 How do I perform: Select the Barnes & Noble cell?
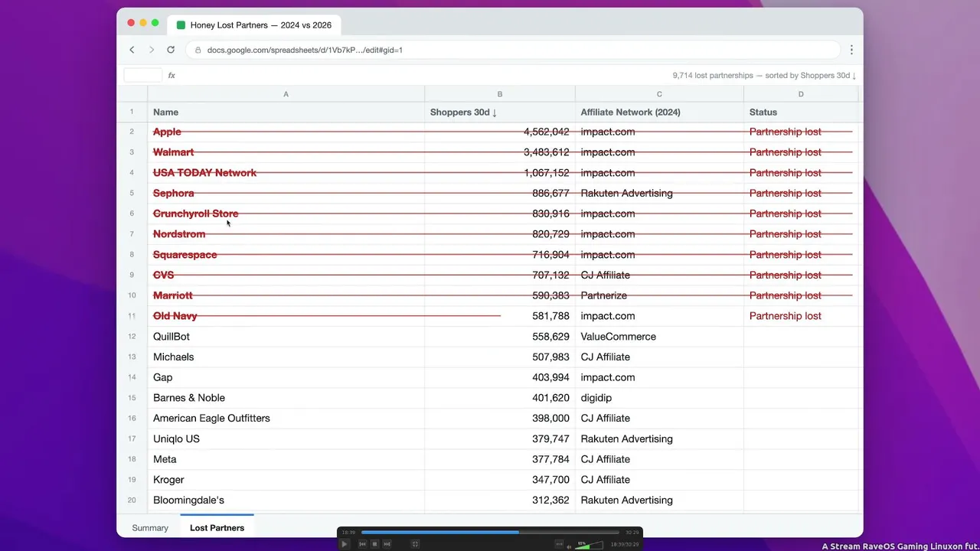tap(286, 398)
